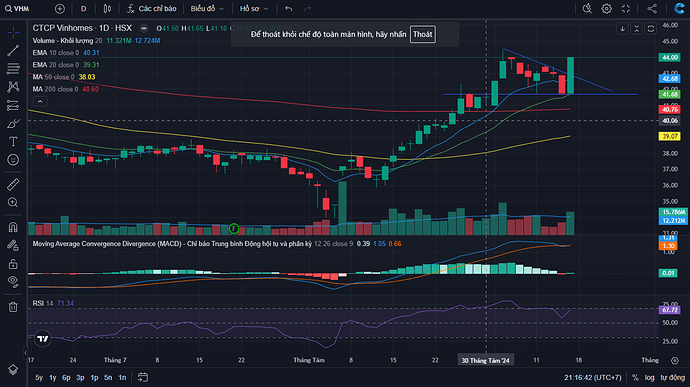Select the MA 200 indicator legend
The height and width of the screenshot is (387, 690).
pos(66,89)
